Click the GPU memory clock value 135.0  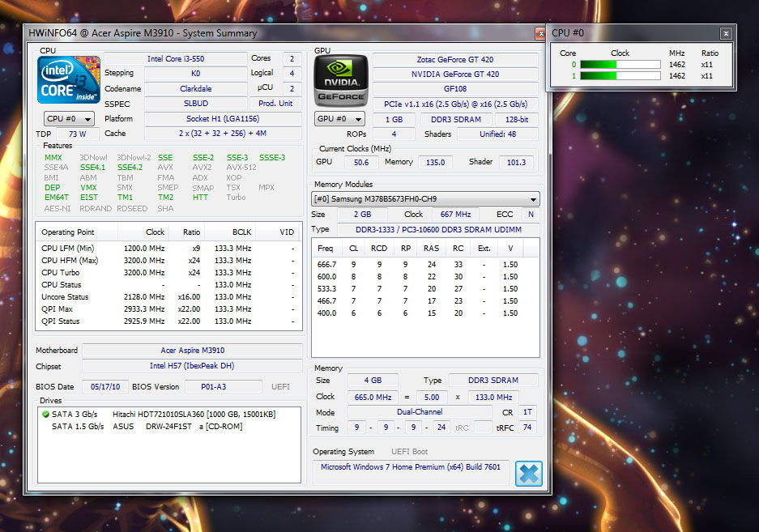[435, 163]
